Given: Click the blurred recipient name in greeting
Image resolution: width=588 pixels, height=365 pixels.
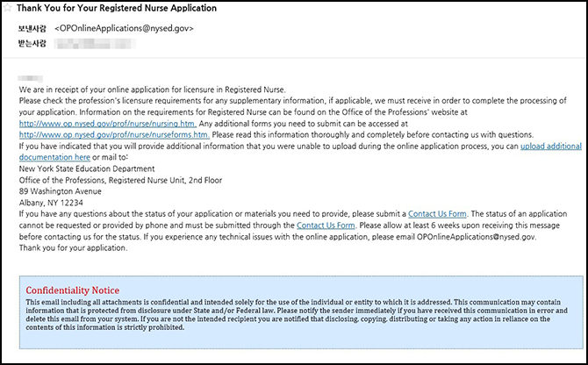Looking at the screenshot, I should coord(31,79).
